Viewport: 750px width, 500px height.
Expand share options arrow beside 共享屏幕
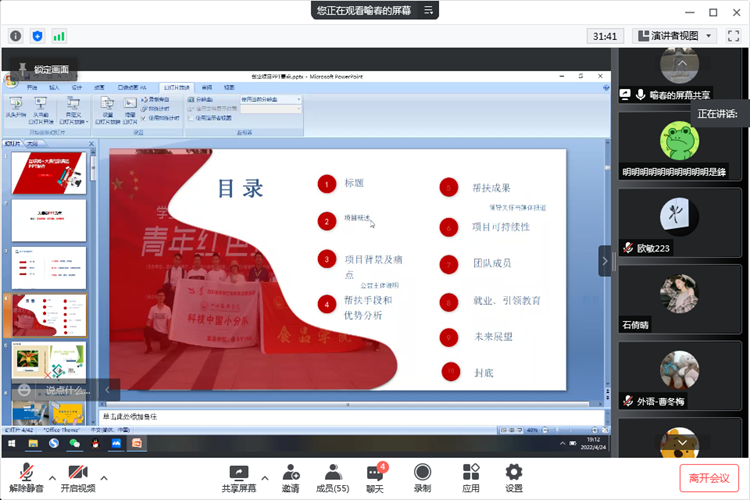(x=265, y=477)
